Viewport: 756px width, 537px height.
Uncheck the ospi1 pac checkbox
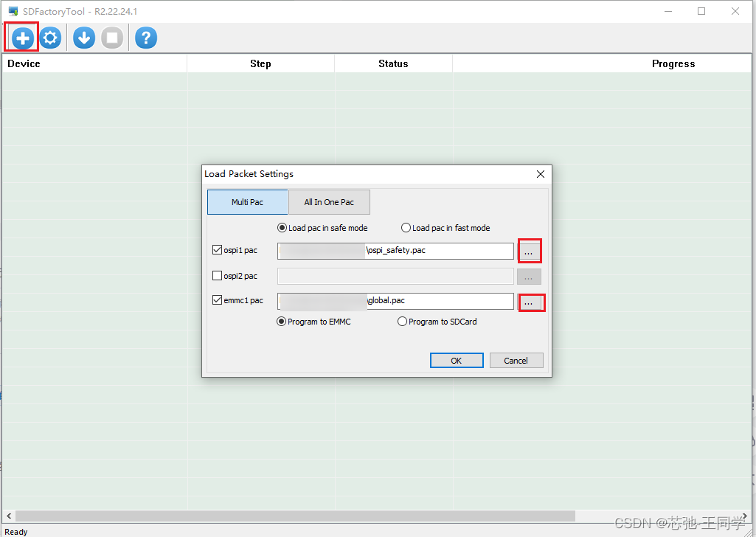tap(216, 249)
